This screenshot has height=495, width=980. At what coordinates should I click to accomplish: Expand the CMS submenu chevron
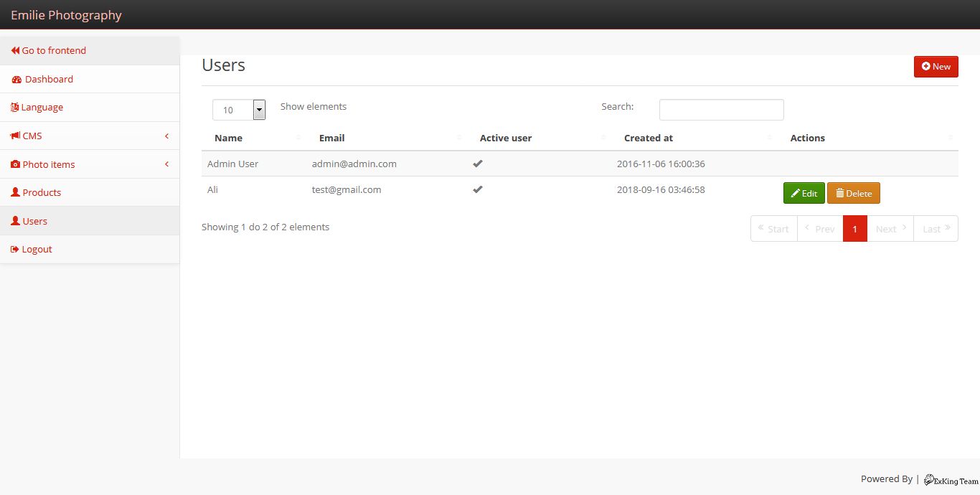click(166, 136)
